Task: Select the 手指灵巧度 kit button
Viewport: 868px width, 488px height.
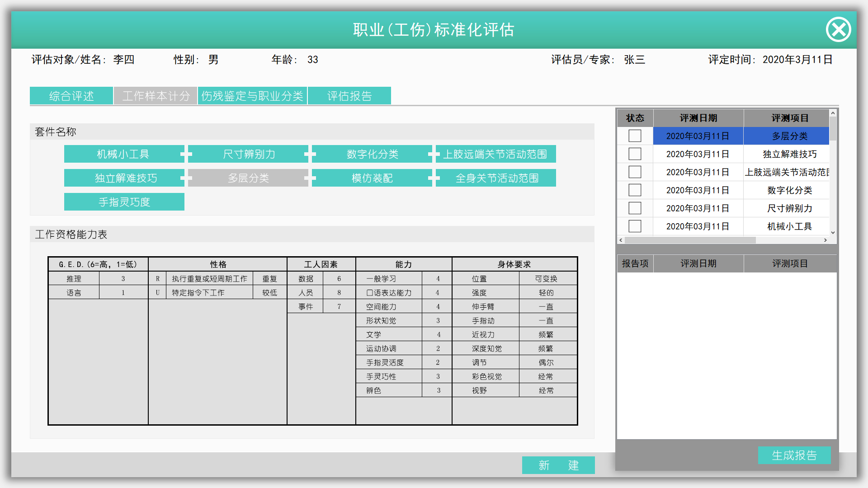Action: click(x=124, y=202)
